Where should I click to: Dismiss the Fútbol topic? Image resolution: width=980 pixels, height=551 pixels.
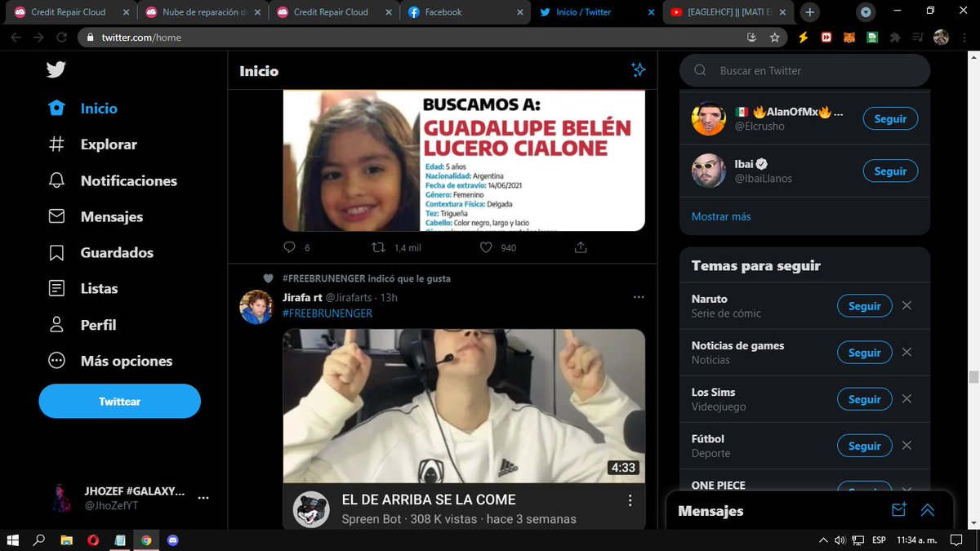(906, 446)
